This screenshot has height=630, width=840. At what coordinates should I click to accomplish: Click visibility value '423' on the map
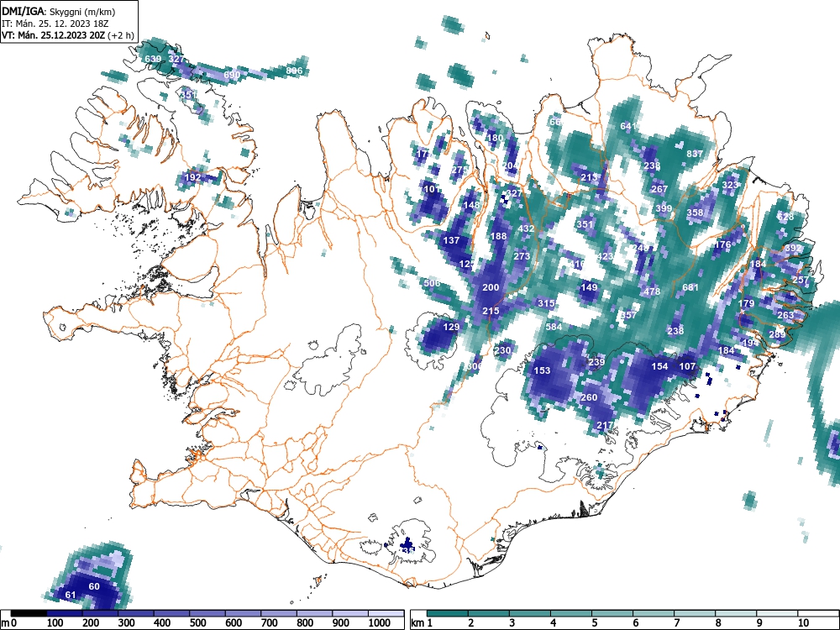coord(605,256)
